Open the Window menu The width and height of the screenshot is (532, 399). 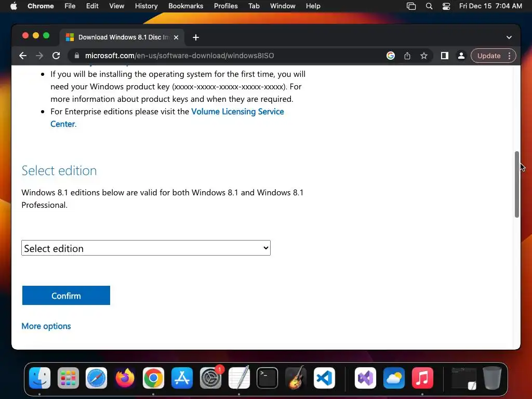283,6
